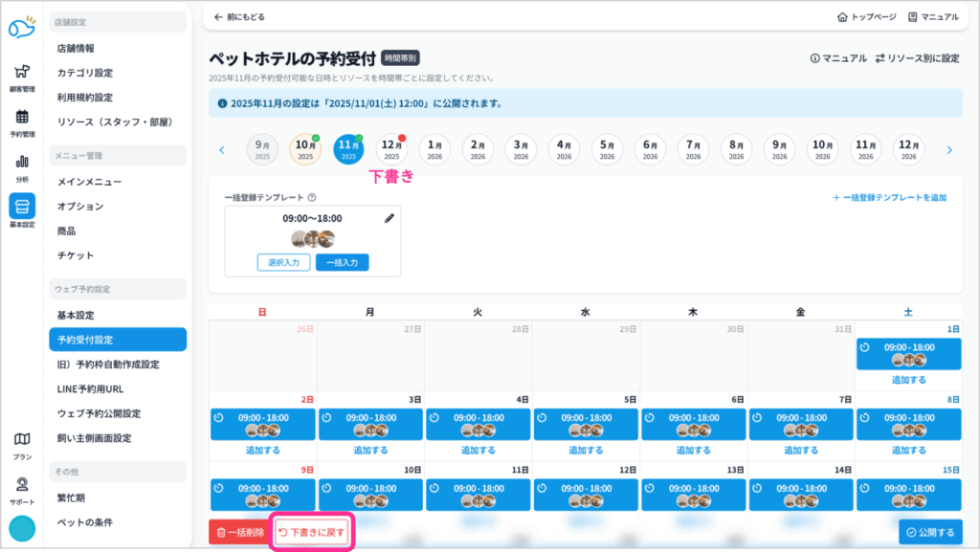
Task: Switch to リソース別に設定 mode
Action: click(x=916, y=58)
